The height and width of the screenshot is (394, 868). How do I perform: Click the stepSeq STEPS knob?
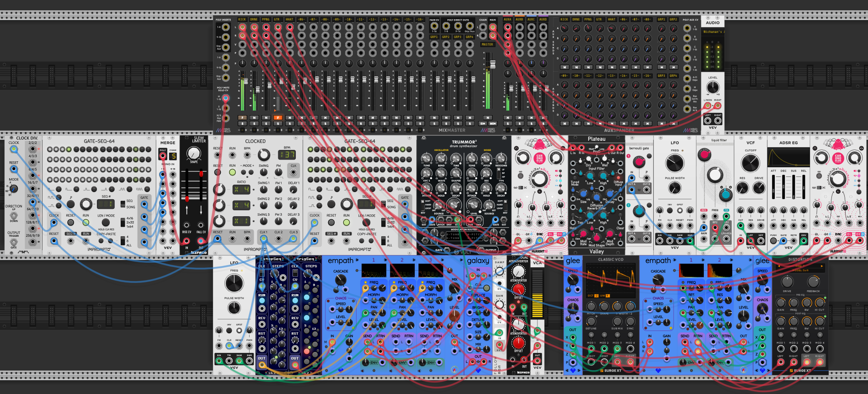click(275, 273)
